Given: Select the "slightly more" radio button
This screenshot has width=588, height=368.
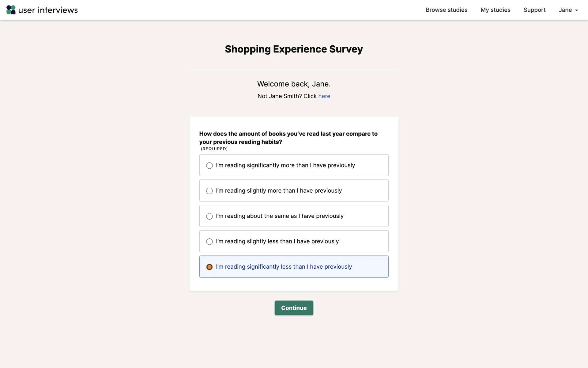Looking at the screenshot, I should 209,191.
